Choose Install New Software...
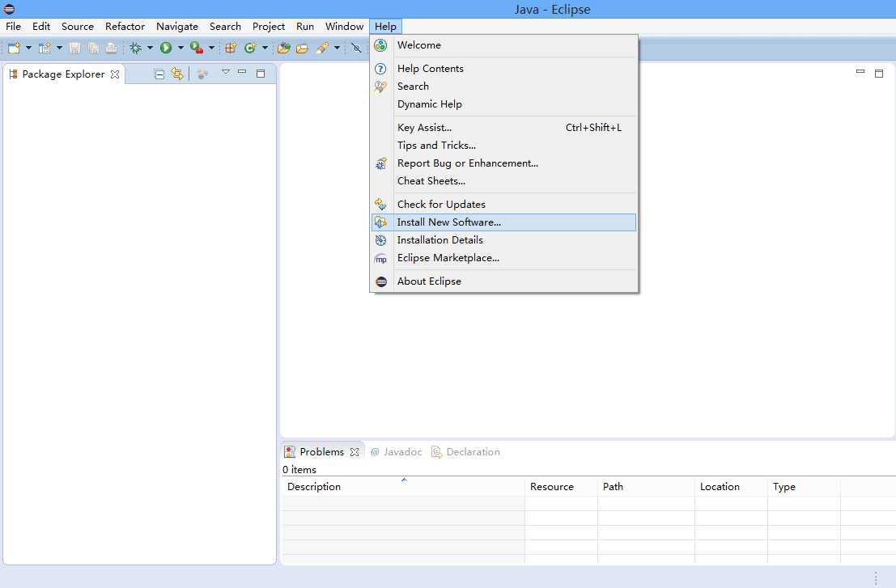The width and height of the screenshot is (896, 588). (x=504, y=222)
